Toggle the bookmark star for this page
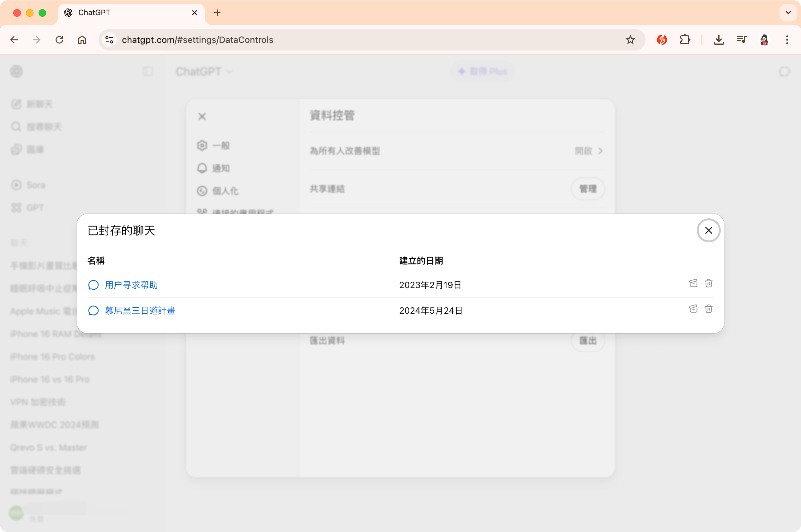801x532 pixels. pyautogui.click(x=630, y=40)
